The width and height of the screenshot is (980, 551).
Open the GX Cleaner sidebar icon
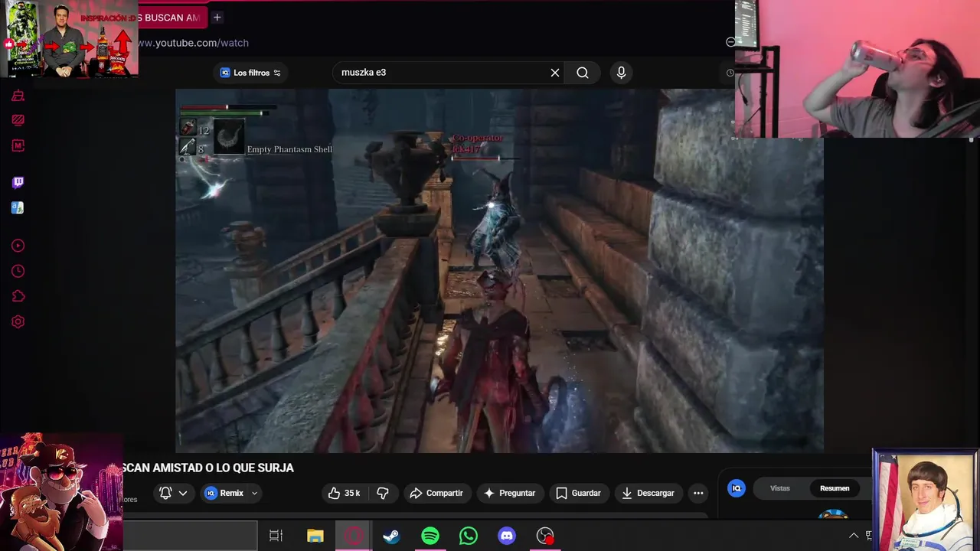click(18, 96)
